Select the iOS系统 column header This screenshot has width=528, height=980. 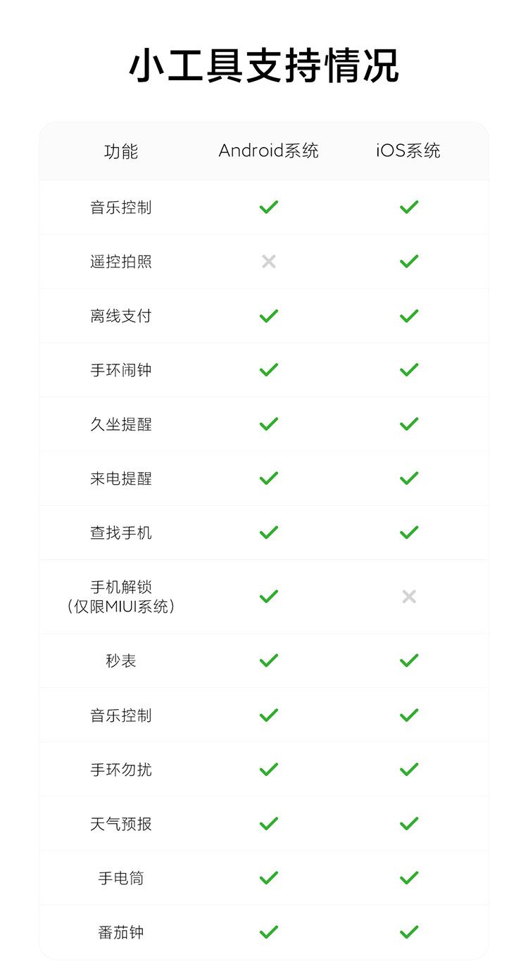408,151
